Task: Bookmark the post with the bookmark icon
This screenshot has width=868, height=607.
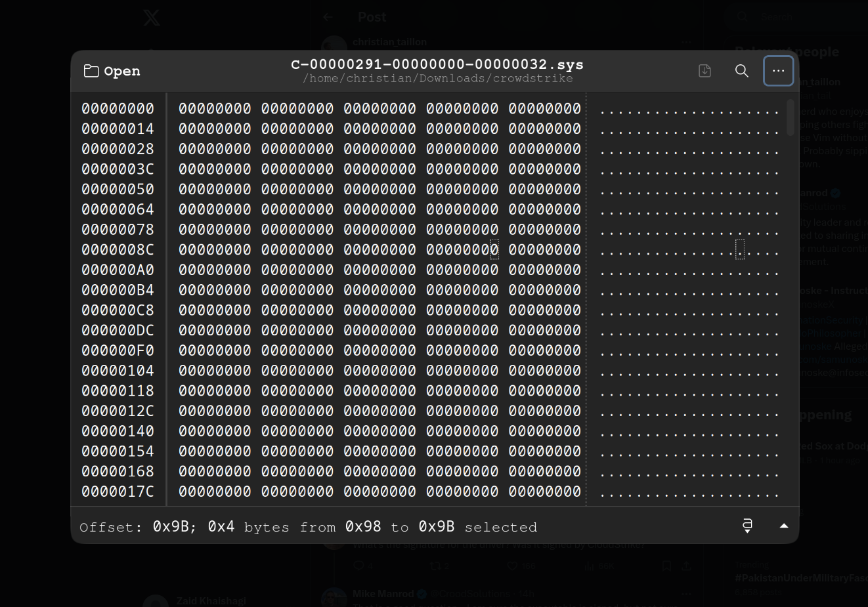Action: tap(666, 565)
